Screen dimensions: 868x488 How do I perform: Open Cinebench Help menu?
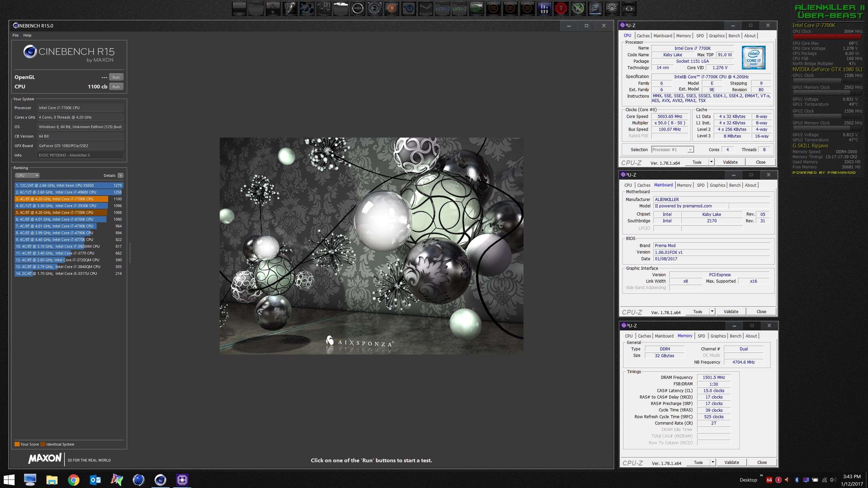(27, 35)
